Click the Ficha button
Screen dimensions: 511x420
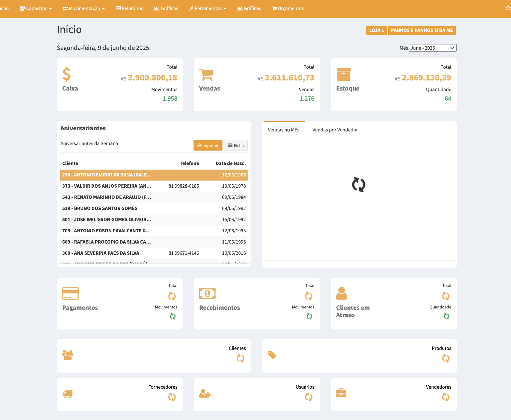pos(236,145)
